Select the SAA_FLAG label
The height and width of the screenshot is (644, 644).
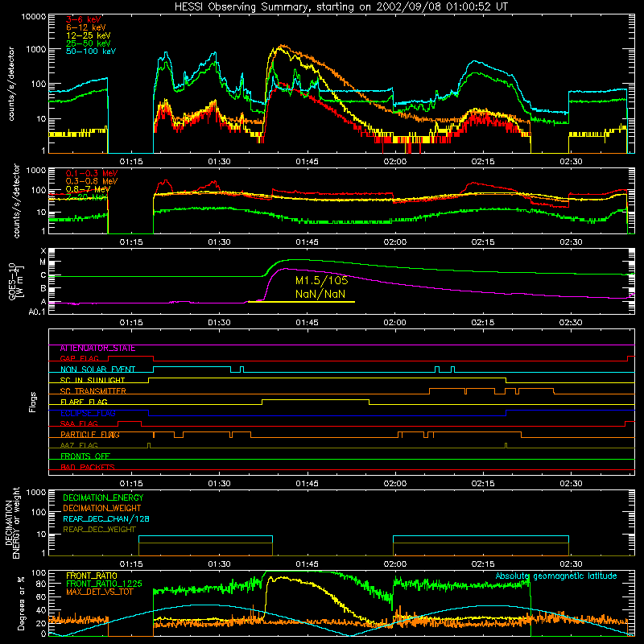79,423
